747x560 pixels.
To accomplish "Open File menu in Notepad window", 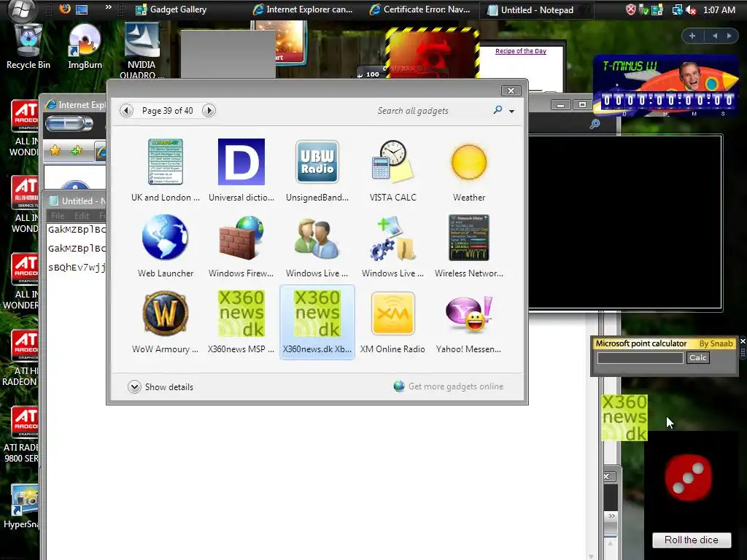I will pos(58,216).
